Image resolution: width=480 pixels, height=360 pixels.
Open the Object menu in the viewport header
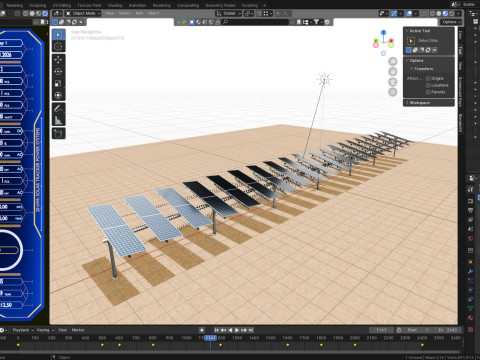(153, 13)
